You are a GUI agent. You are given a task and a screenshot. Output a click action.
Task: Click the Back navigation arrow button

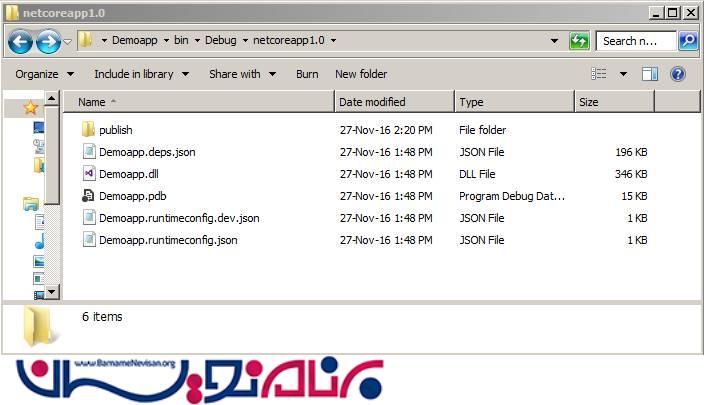pos(19,41)
